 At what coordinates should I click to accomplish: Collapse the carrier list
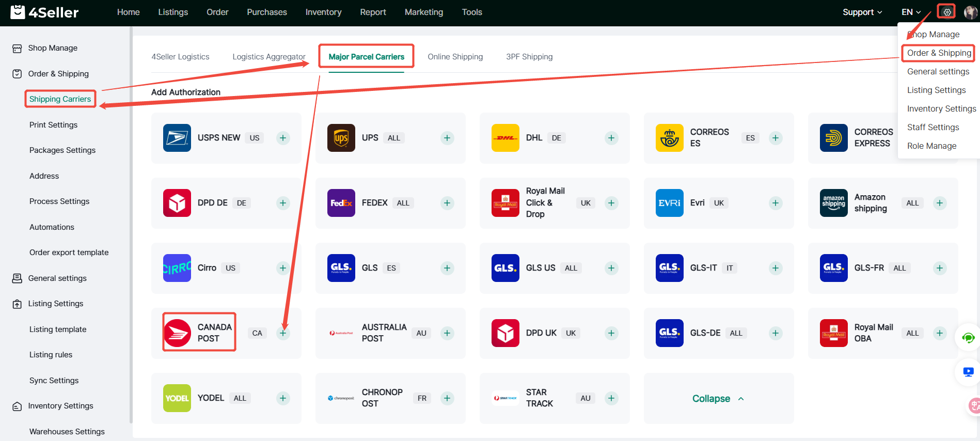click(x=718, y=399)
